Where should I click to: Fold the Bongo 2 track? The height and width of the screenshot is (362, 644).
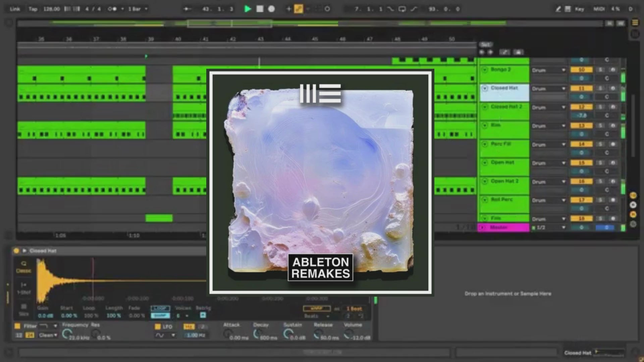[485, 70]
